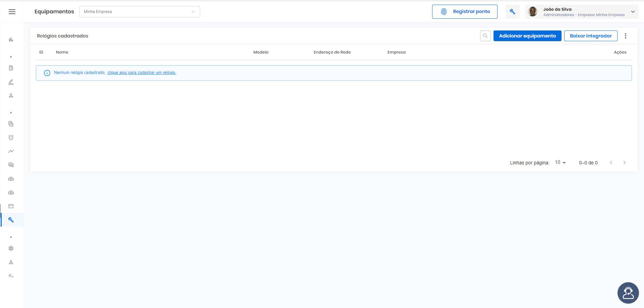Image resolution: width=644 pixels, height=308 pixels.
Task: Click the search magnifier icon
Action: (x=485, y=36)
